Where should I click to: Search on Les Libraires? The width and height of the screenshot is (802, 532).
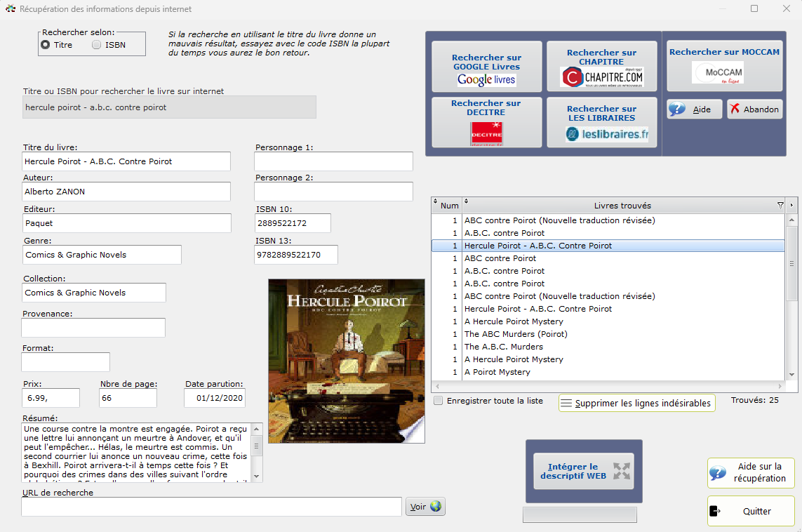[x=601, y=122]
